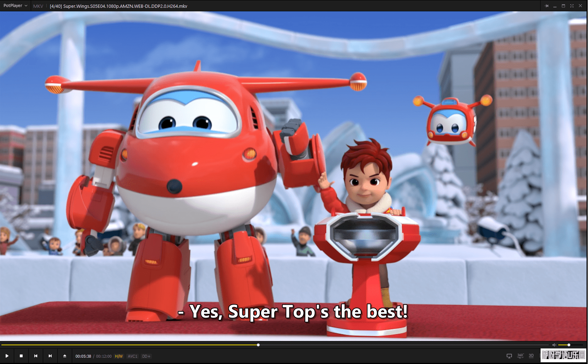Click the AVC1 video codec badge
The height and width of the screenshot is (364, 588).
pos(132,356)
